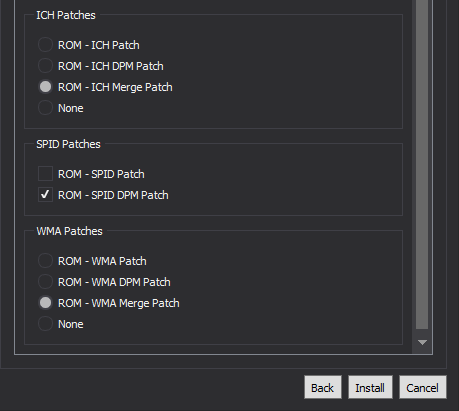Click the ROM - SPID Patch label text

[101, 174]
